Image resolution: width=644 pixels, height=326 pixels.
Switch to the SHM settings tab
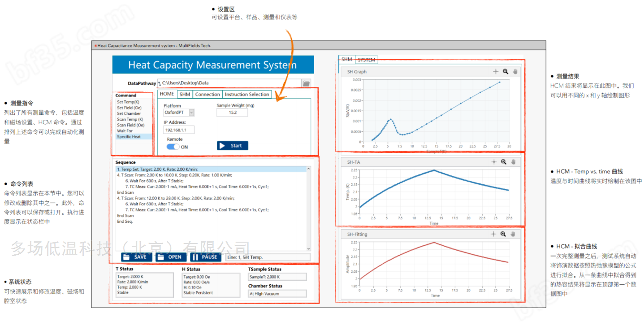pos(185,94)
